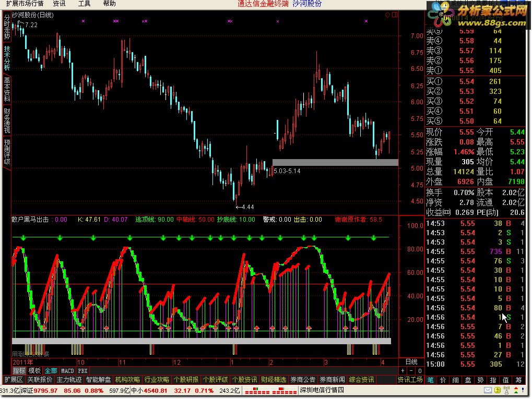Click the 5.03-5.14 gap label on chart

287,171
